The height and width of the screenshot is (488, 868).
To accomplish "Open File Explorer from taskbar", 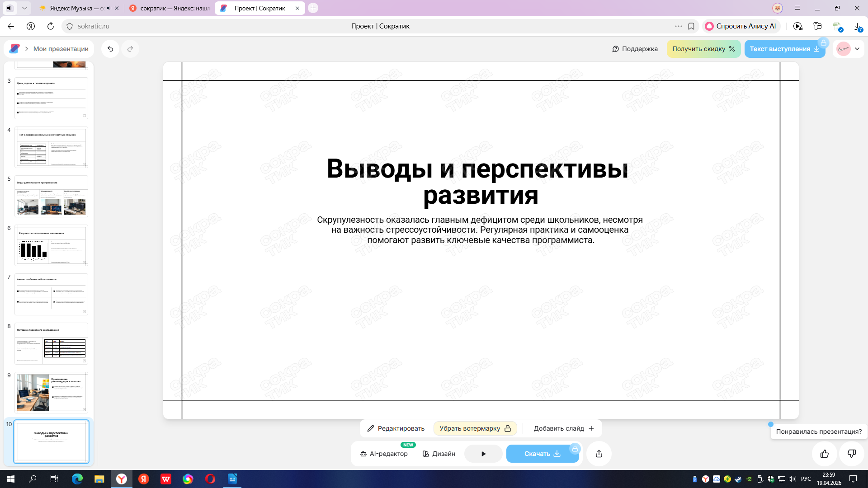I will coord(99,479).
